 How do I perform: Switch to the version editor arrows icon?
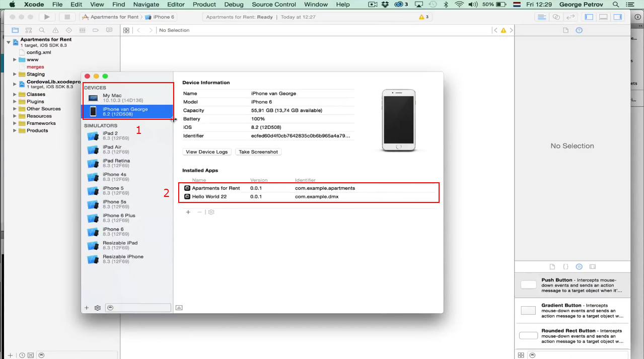tap(570, 17)
